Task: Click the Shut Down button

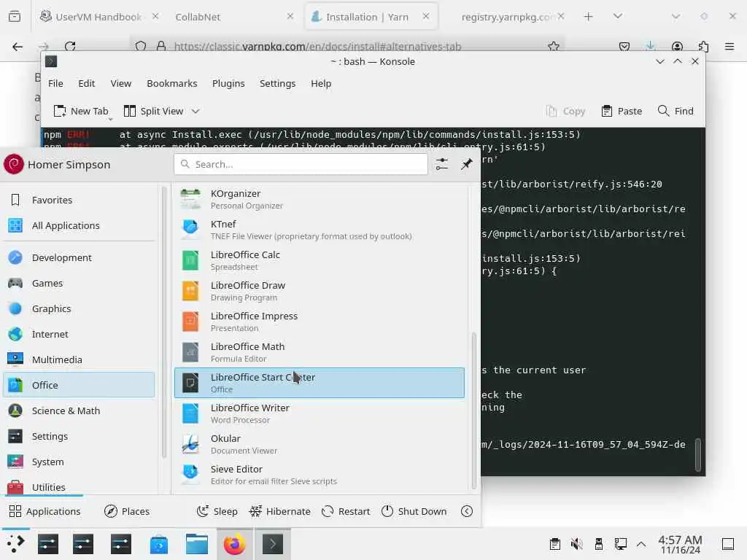Action: (x=414, y=511)
